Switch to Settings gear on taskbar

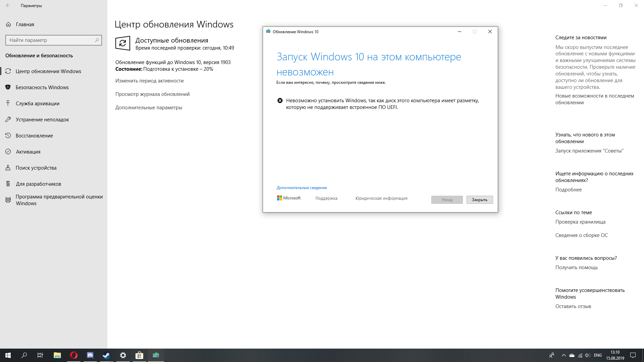[x=123, y=355]
